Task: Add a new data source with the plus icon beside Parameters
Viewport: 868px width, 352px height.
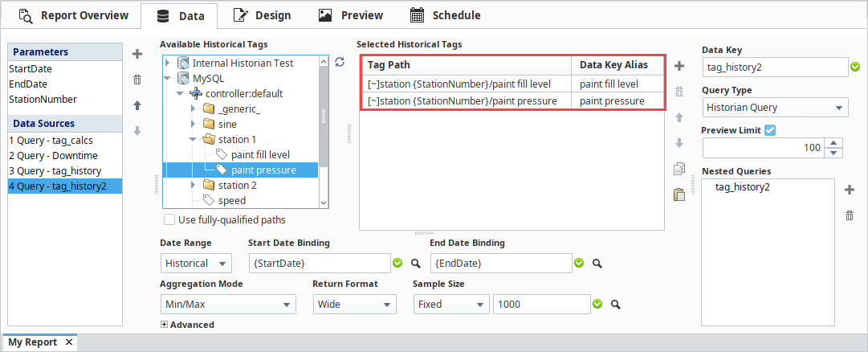Action: pyautogui.click(x=137, y=54)
